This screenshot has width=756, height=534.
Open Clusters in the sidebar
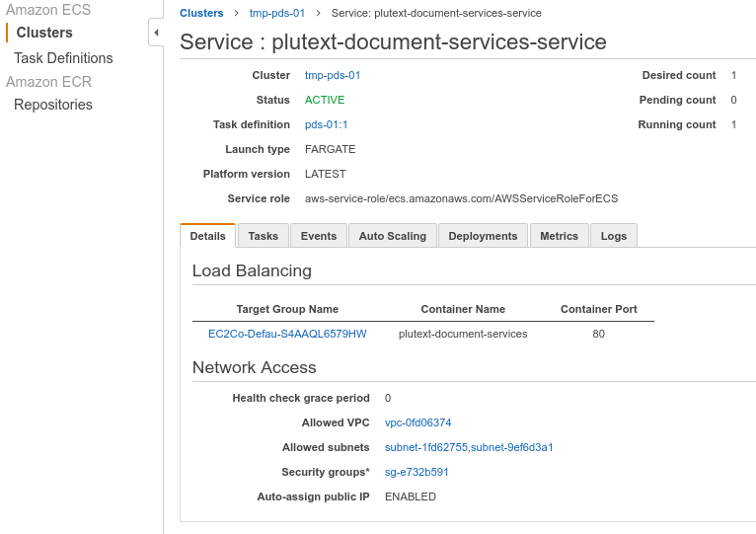44,33
